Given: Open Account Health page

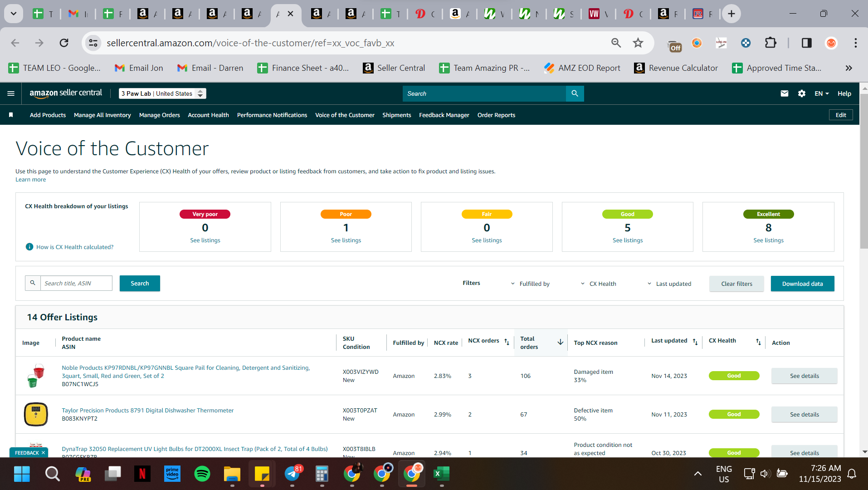Looking at the screenshot, I should (x=208, y=115).
